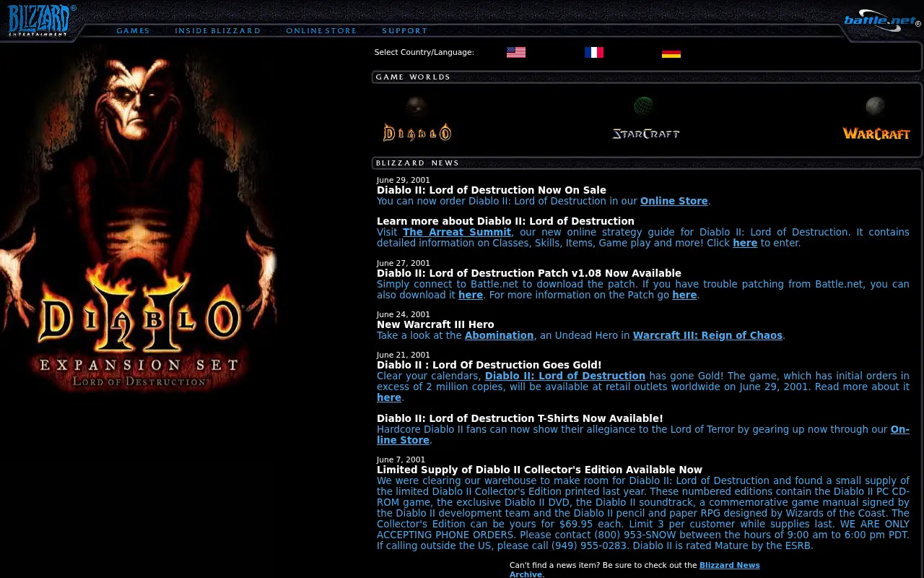Open the Games menu
Viewport: 924px width, 578px height.
pos(133,31)
